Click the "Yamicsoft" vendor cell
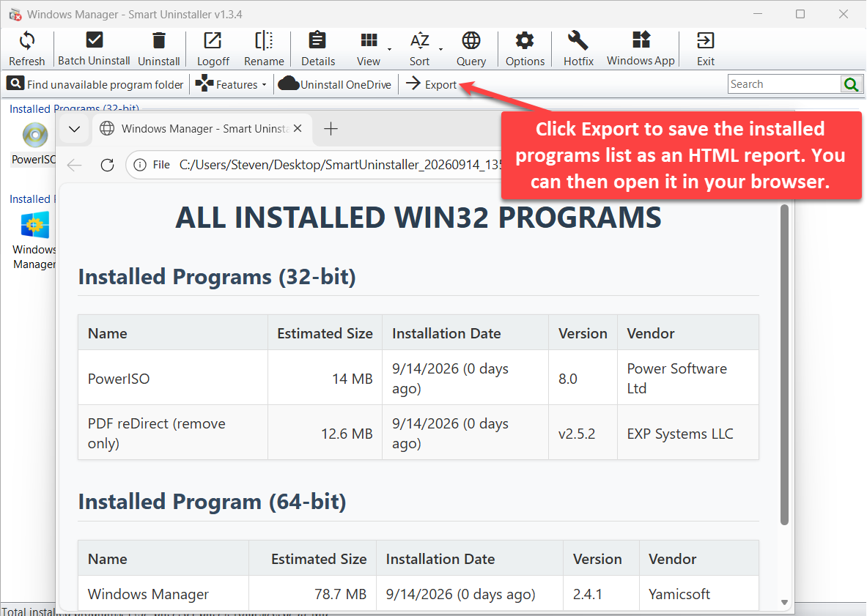Image resolution: width=867 pixels, height=616 pixels. pos(699,594)
